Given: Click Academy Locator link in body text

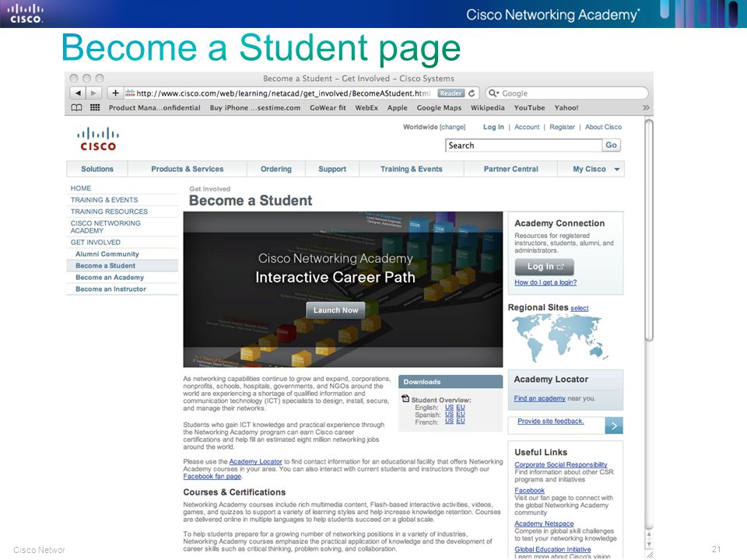Looking at the screenshot, I should point(256,461).
